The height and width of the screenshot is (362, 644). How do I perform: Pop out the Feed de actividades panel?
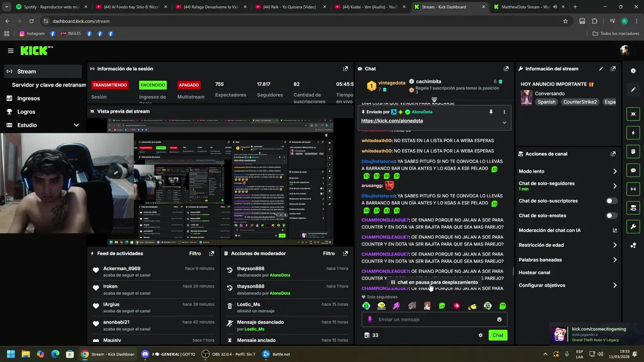tap(211, 253)
